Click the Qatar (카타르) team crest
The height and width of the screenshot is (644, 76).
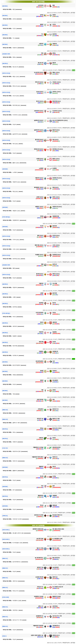point(45,217)
